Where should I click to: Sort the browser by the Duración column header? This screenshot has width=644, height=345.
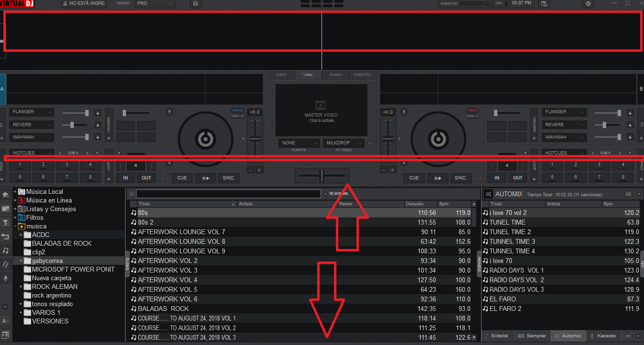pyautogui.click(x=421, y=204)
